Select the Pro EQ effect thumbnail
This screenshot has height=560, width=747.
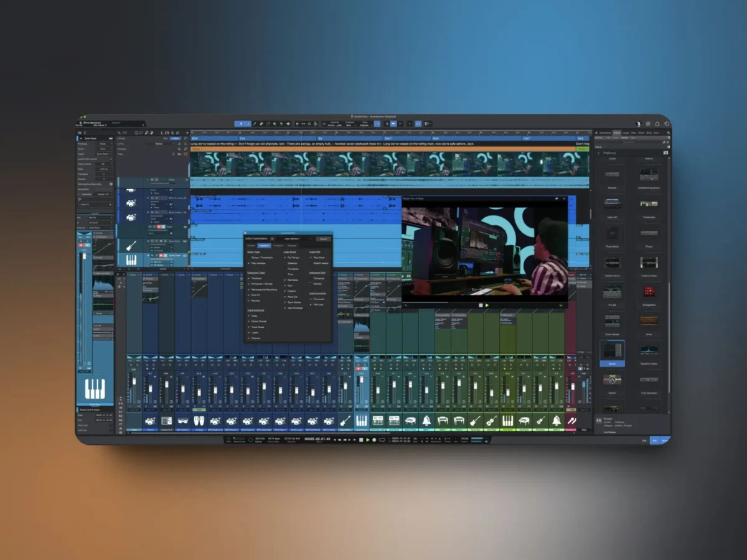[x=613, y=291]
